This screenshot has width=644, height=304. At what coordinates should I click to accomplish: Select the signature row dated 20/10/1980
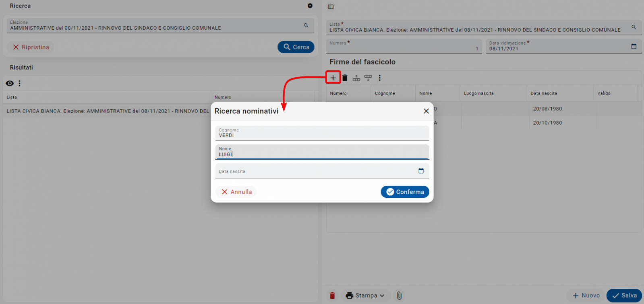537,123
